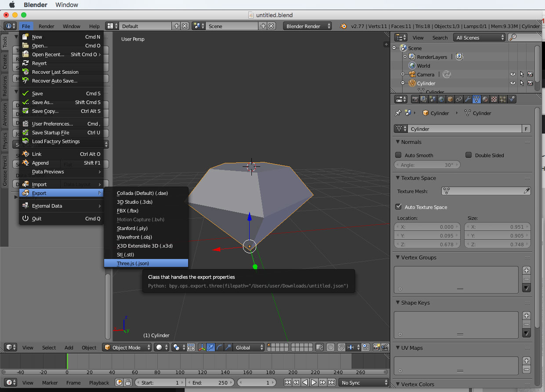
Task: Open the Object Mode dropdown
Action: pos(127,347)
